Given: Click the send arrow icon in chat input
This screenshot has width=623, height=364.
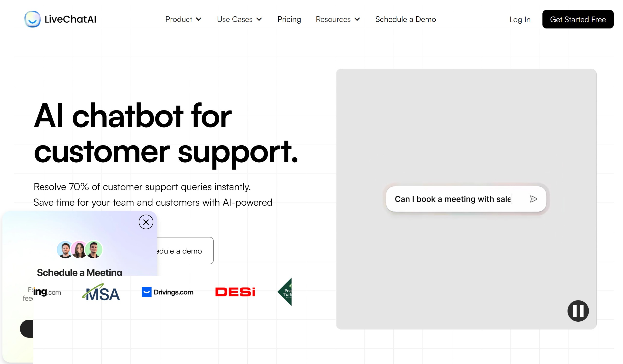Looking at the screenshot, I should coord(533,199).
